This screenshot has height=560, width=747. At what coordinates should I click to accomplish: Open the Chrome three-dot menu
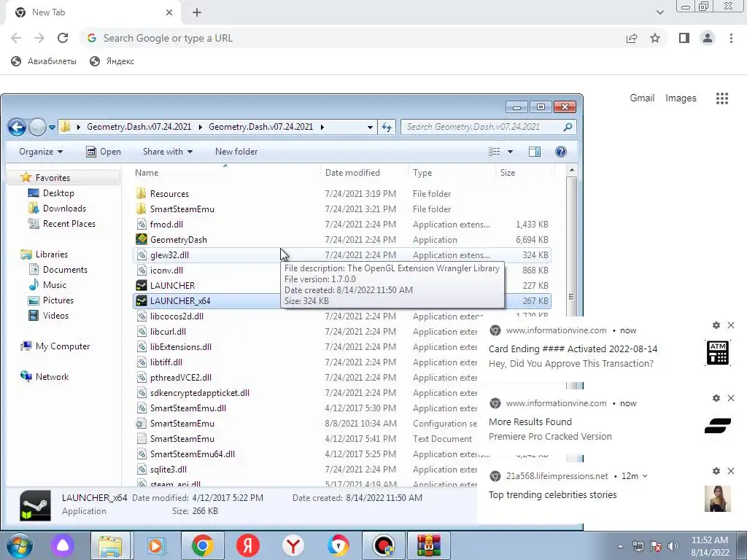(731, 38)
